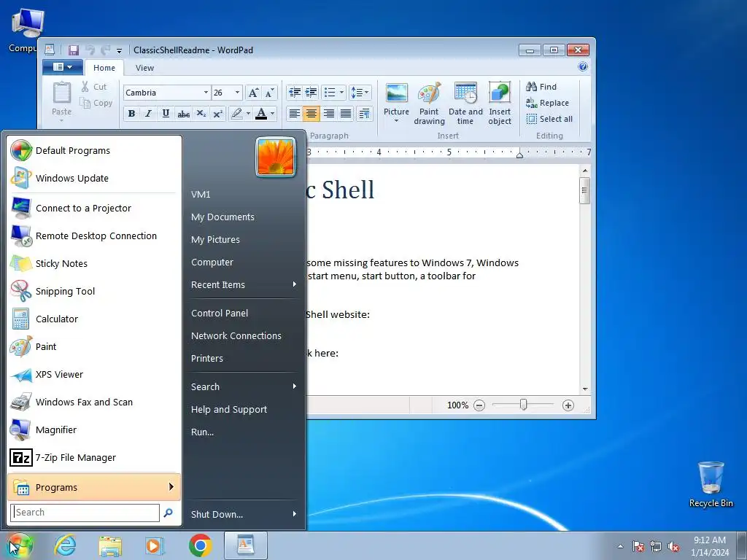Open 7-Zip File Manager
The height and width of the screenshot is (560, 747).
(94, 457)
